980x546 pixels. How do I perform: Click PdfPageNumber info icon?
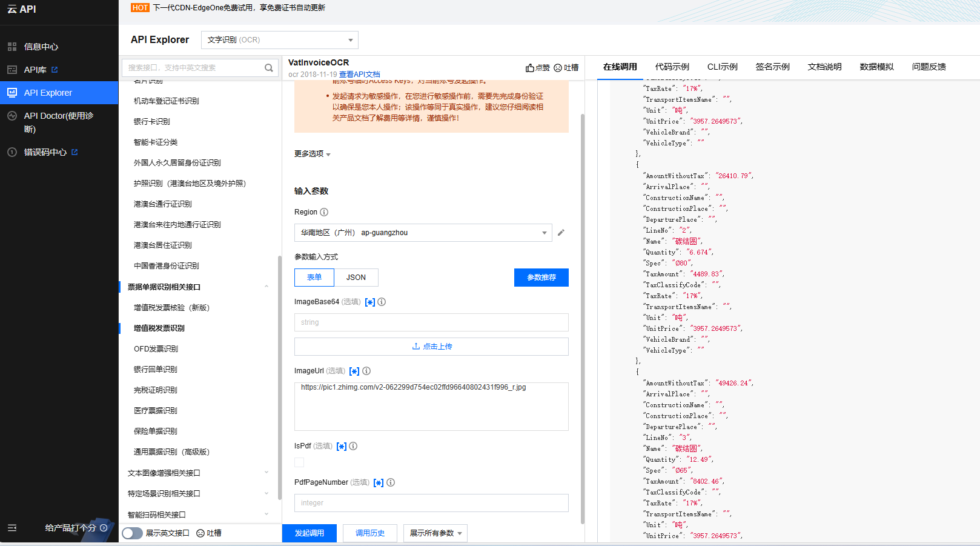click(x=391, y=482)
